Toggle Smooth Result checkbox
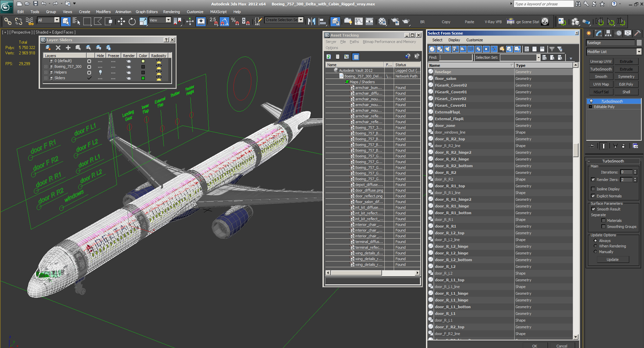644x348 pixels. [x=593, y=209]
